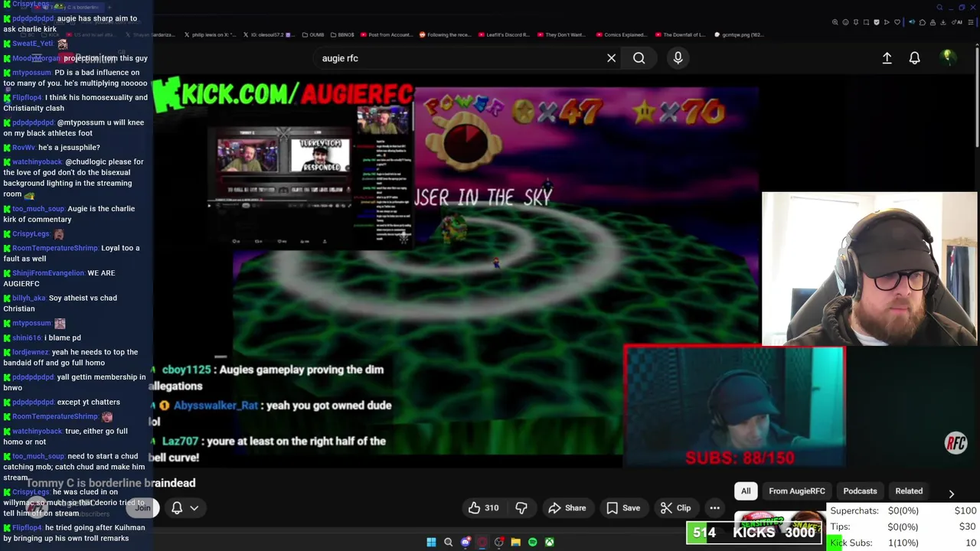Screen dimensions: 980x551
Task: Open the suggested video thumbnail below chips
Action: 779,522
